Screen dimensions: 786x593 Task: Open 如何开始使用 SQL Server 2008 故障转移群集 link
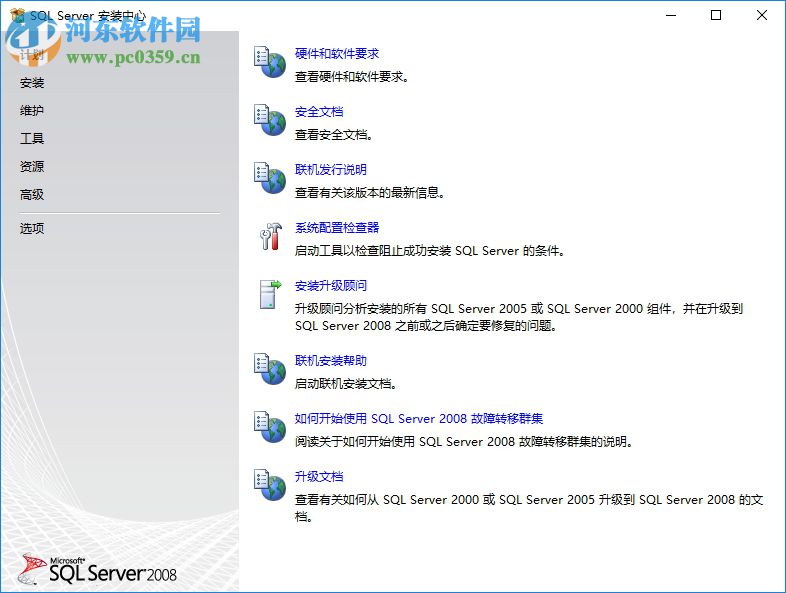419,419
